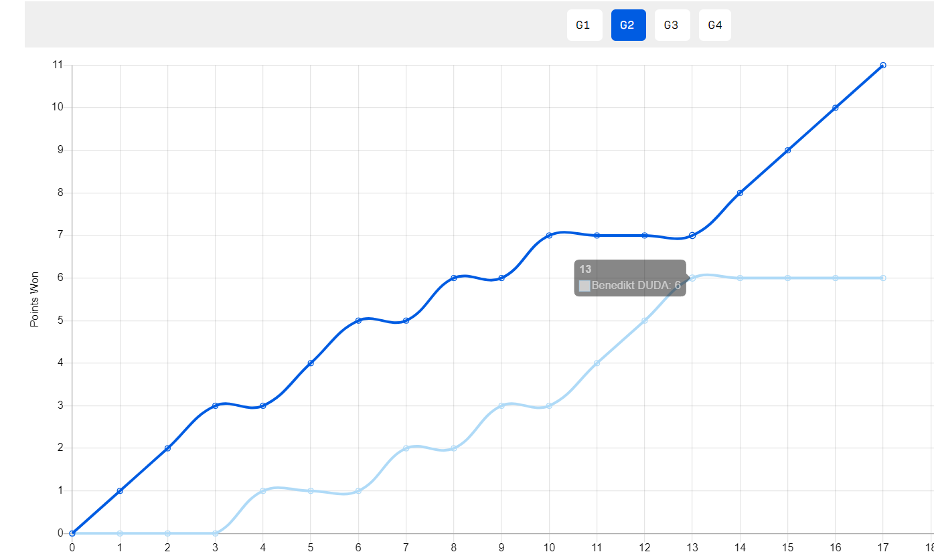Pick the dark blue point at rally 15

[x=787, y=150]
